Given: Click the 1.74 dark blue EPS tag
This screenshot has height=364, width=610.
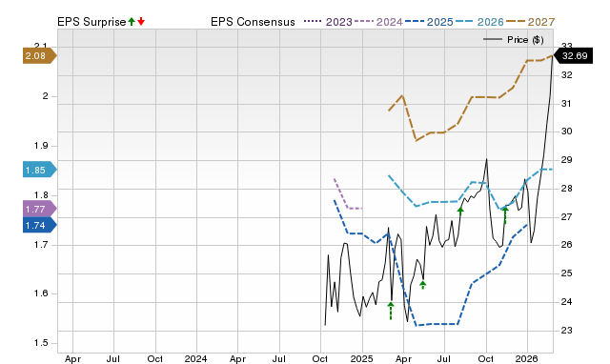Looking at the screenshot, I should tap(39, 225).
